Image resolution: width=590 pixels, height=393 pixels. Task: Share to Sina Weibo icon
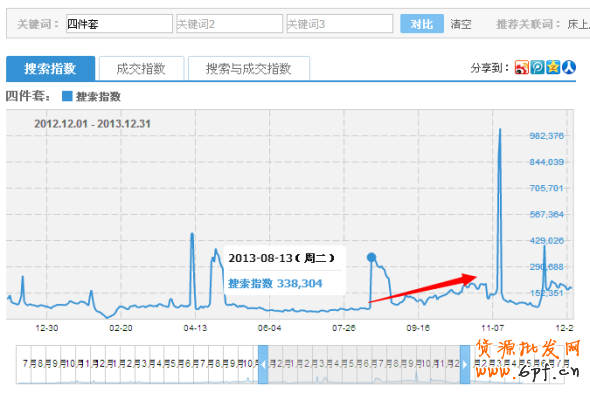[522, 67]
